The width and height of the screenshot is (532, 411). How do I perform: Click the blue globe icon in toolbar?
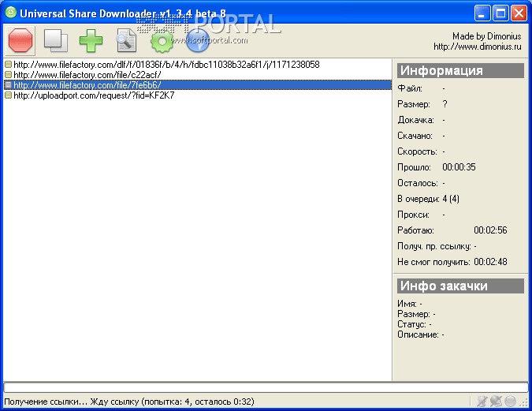tap(198, 40)
